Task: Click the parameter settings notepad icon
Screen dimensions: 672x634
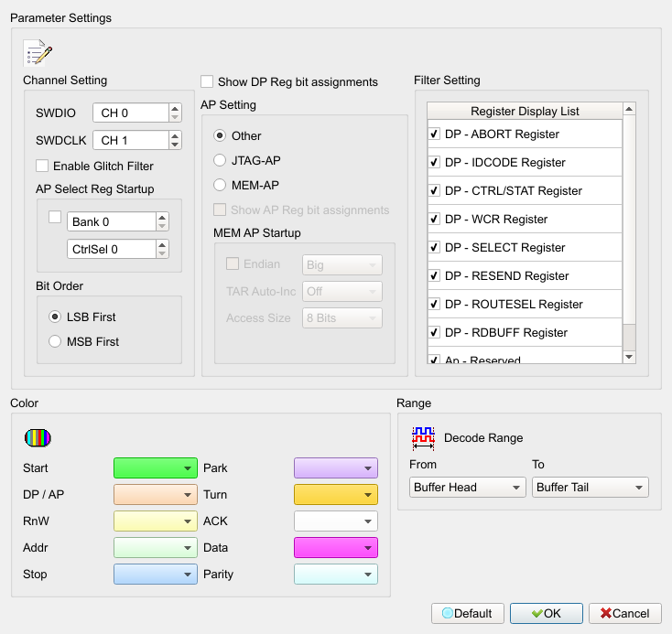Action: (x=38, y=53)
